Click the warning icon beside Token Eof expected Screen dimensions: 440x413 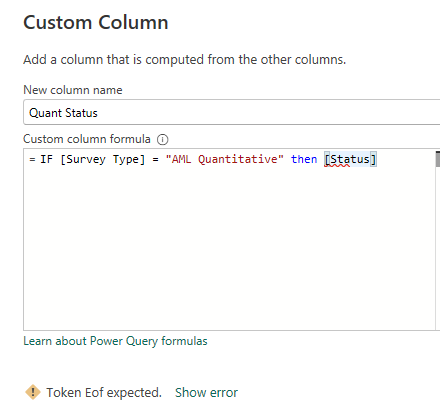(x=33, y=392)
